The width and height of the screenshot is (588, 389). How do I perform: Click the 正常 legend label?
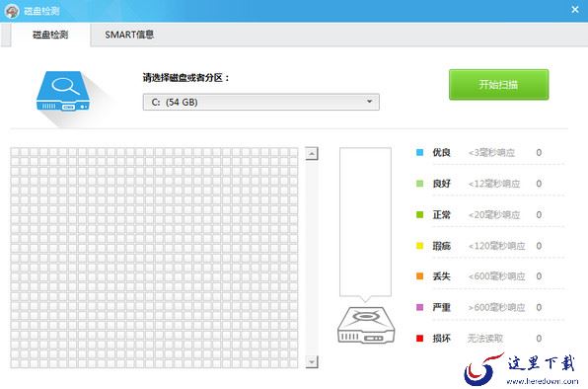[441, 214]
